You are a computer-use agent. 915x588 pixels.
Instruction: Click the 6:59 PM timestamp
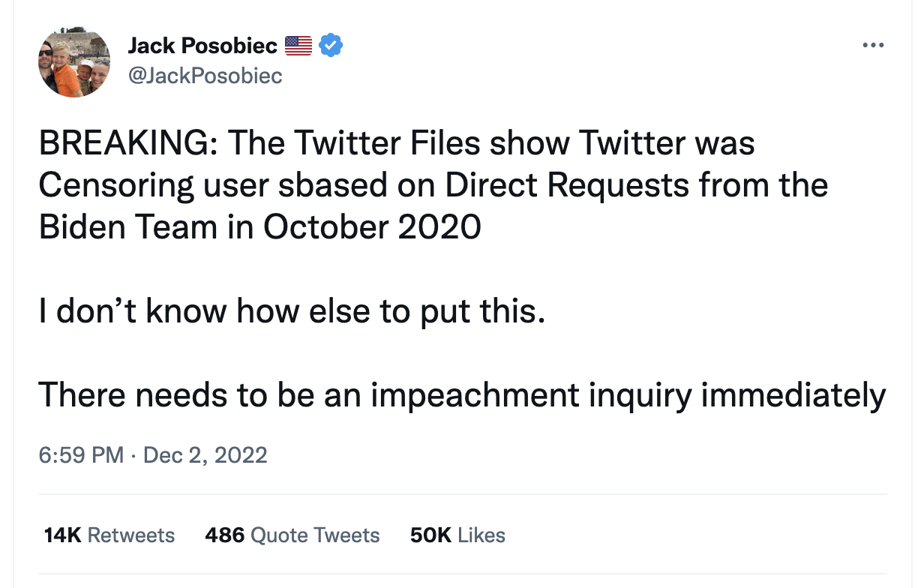(81, 455)
